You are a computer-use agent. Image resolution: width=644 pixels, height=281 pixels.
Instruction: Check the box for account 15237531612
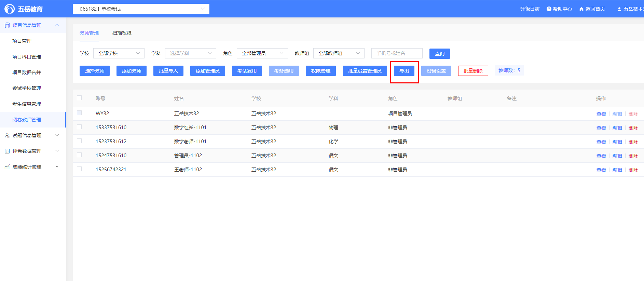(x=79, y=141)
